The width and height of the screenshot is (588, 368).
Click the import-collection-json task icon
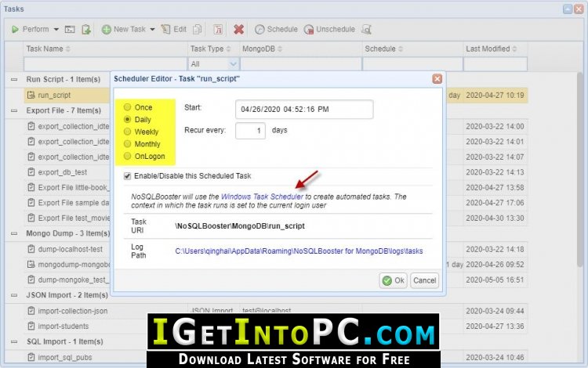[x=31, y=311]
